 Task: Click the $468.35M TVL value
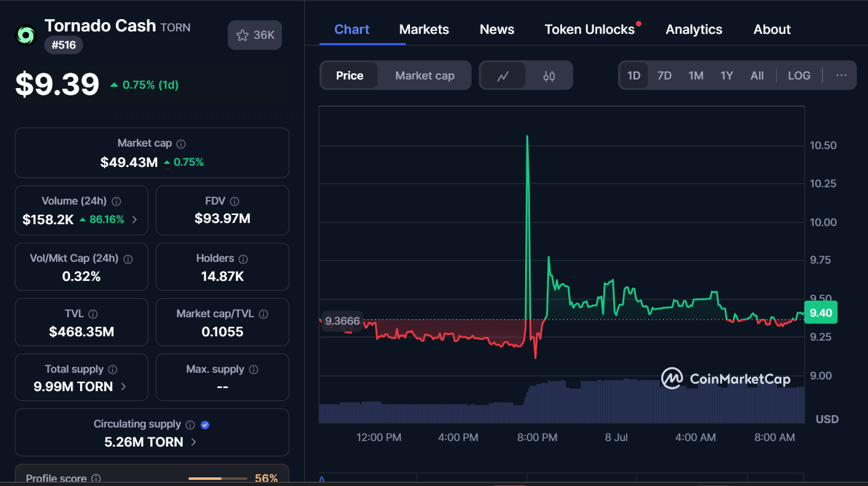pos(81,332)
